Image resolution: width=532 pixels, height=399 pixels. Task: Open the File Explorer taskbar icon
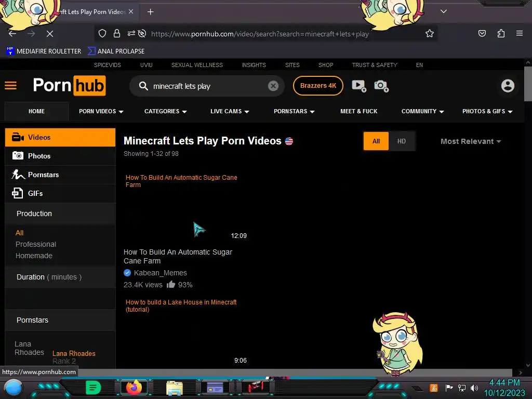[x=175, y=388]
